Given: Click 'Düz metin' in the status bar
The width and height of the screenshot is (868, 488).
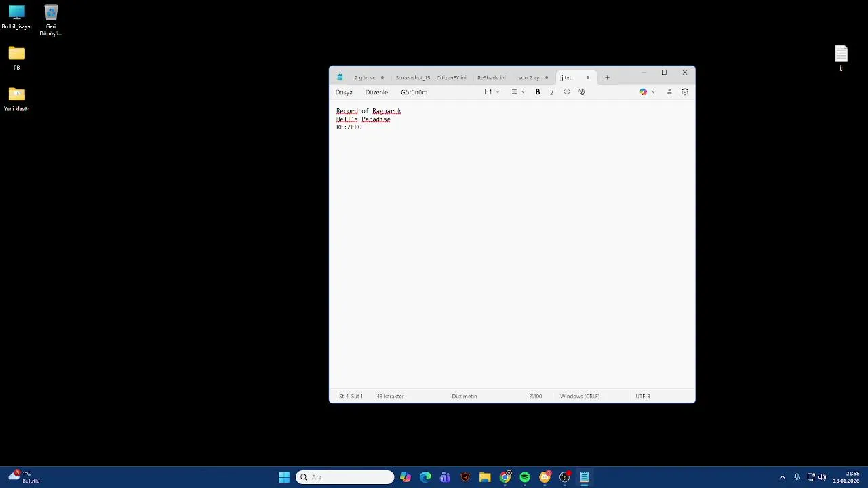Looking at the screenshot, I should [465, 396].
